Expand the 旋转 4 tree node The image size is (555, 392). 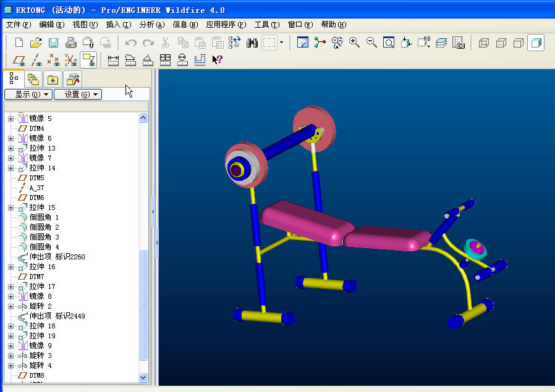pyautogui.click(x=11, y=366)
